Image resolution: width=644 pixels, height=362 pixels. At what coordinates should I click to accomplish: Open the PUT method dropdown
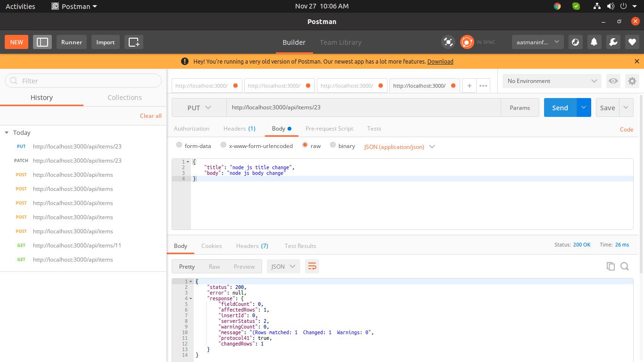click(x=199, y=107)
